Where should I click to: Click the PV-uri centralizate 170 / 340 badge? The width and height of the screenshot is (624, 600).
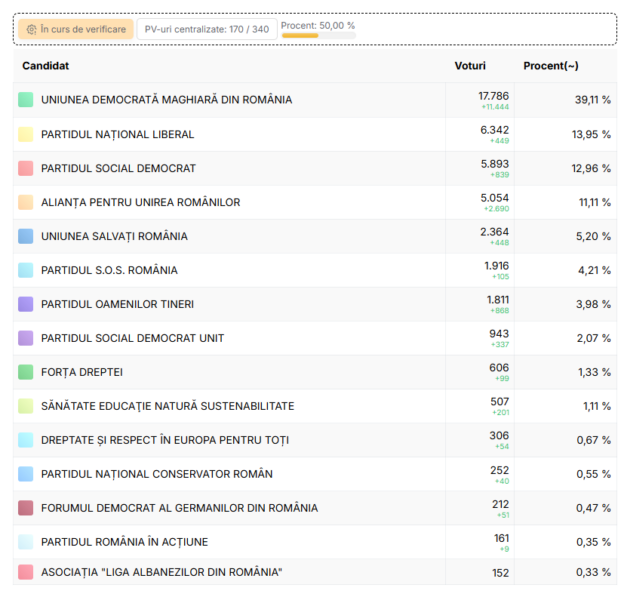(207, 30)
